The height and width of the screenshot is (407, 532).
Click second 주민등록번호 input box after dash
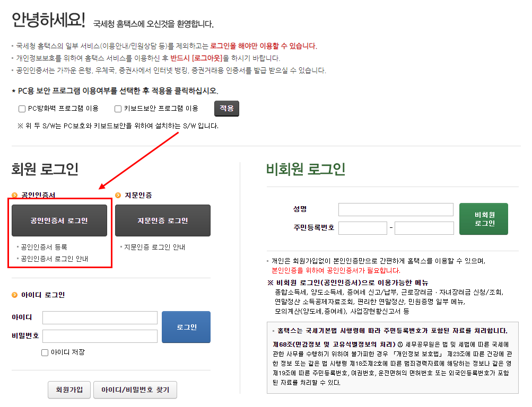(424, 228)
